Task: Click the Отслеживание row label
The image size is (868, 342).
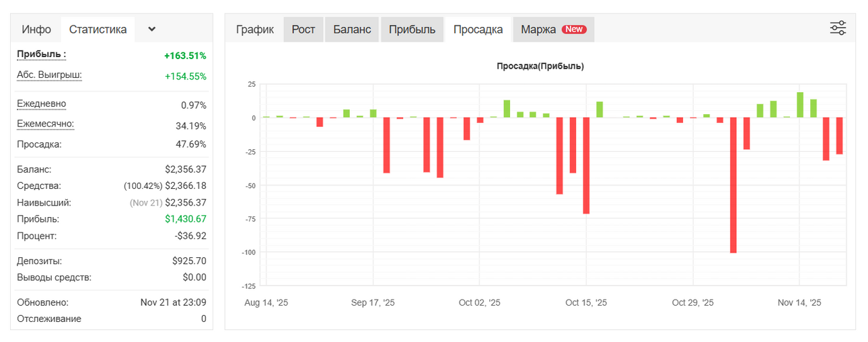Action: point(49,318)
